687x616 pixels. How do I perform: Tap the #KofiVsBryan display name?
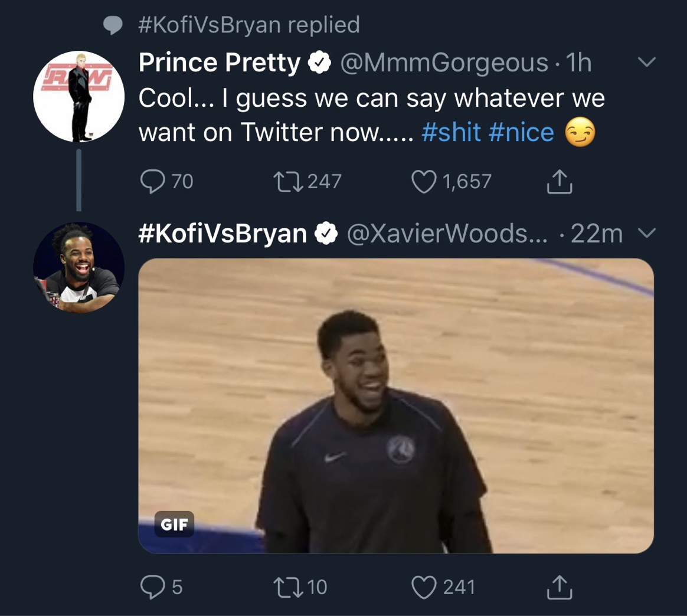click(x=223, y=234)
